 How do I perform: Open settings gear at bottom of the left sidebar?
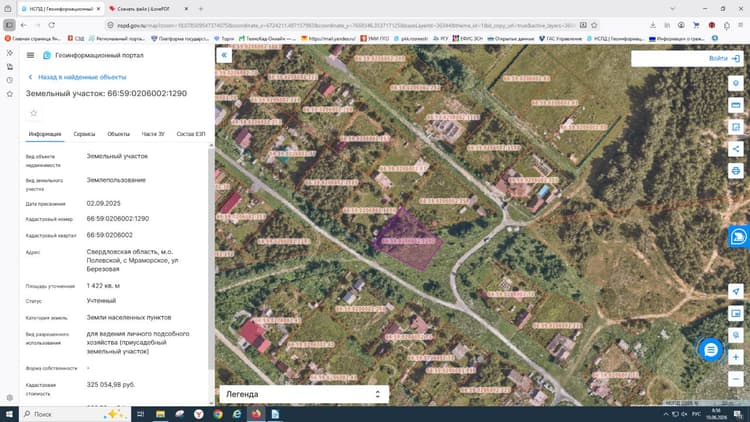pos(10,398)
